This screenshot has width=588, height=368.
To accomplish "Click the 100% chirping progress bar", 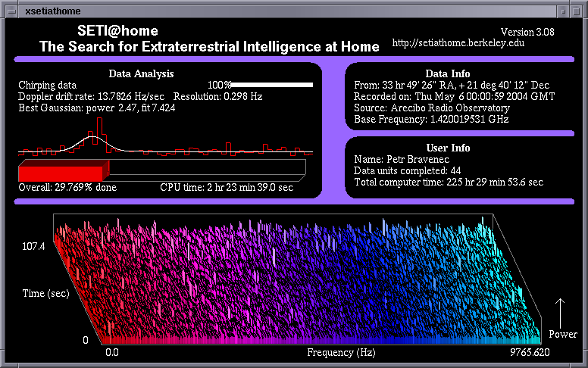I will (271, 85).
